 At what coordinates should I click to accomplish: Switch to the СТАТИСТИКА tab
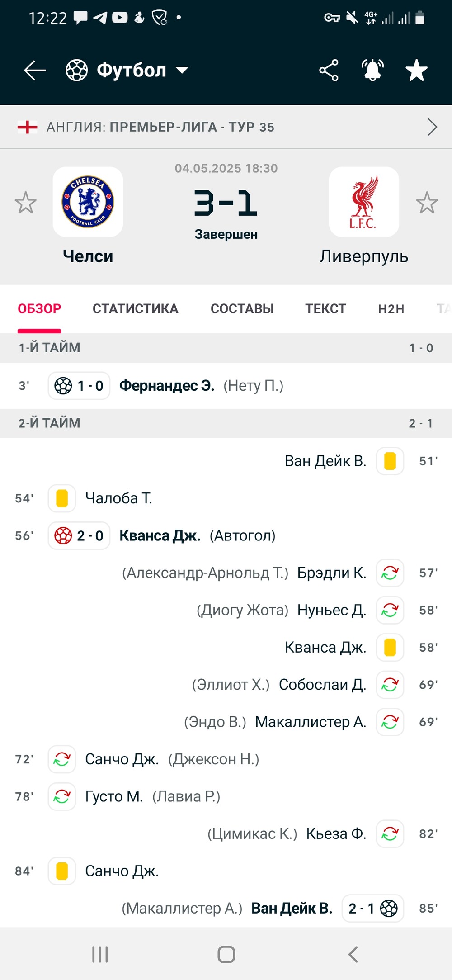(x=136, y=309)
